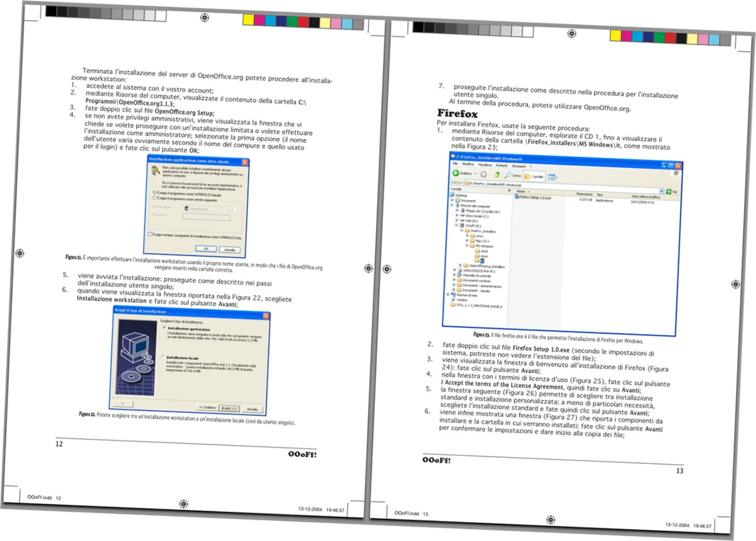Click the Views icon in Explorer toolbar
The width and height of the screenshot is (756, 541).
[551, 178]
